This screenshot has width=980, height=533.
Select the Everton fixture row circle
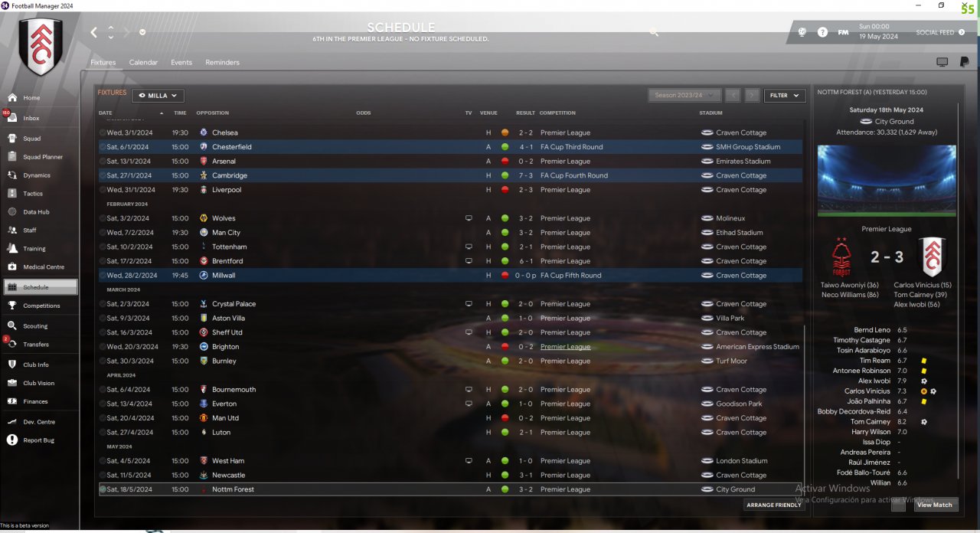103,404
